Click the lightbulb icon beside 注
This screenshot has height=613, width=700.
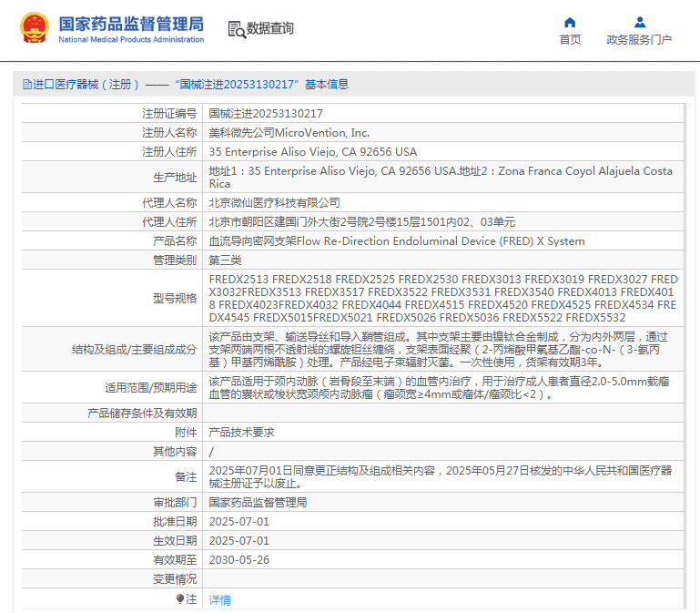coord(180,599)
